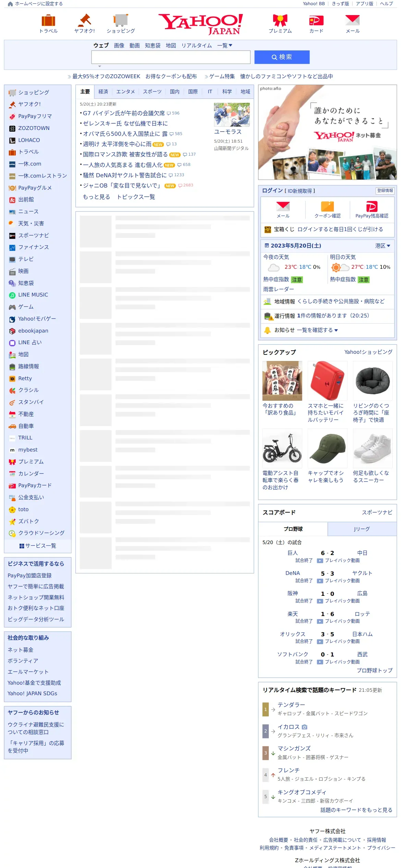
Task: Open the プレミアム ribbon icon in header
Action: (280, 20)
